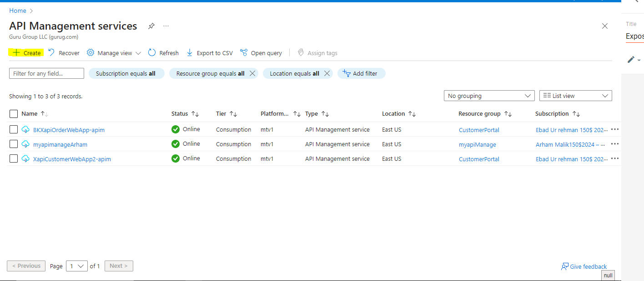Pin the API Management services page
The height and width of the screenshot is (281, 644).
[x=151, y=26]
